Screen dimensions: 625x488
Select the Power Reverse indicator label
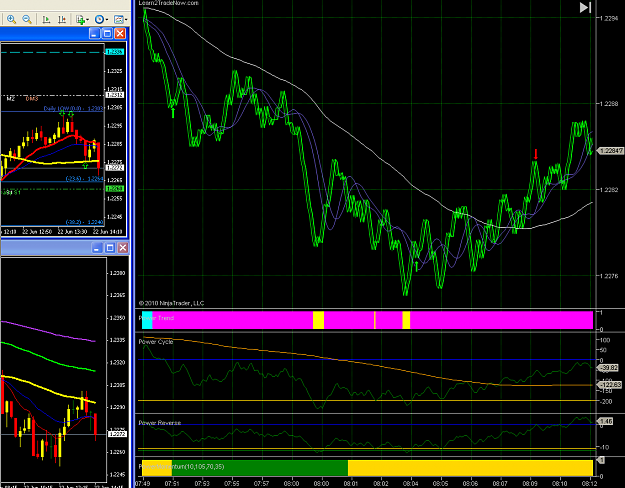[x=159, y=423]
